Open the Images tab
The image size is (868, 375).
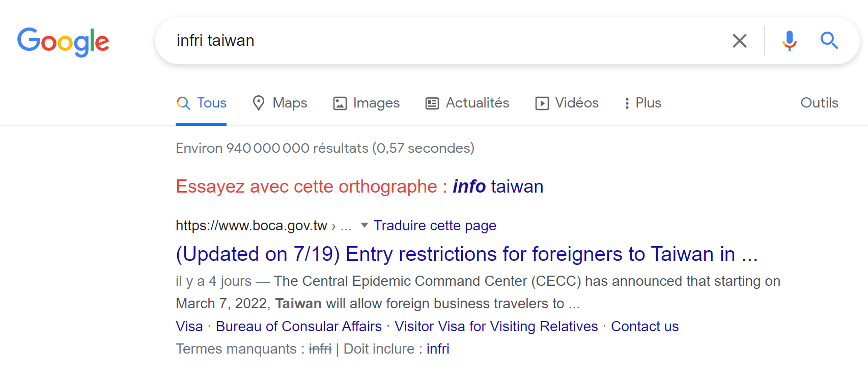[367, 103]
